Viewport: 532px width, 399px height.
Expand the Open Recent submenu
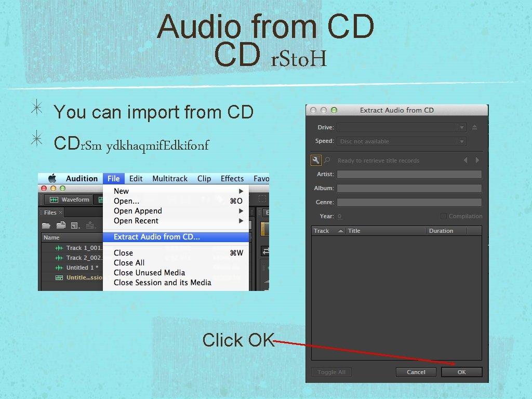176,220
